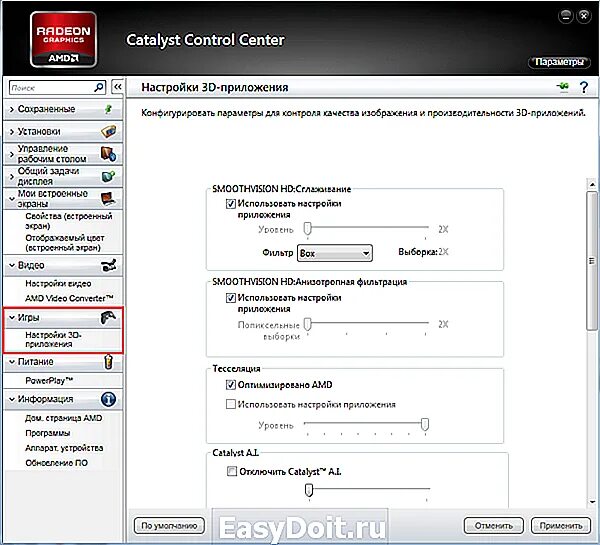Open PowerPlay settings
The height and width of the screenshot is (545, 600).
[49, 380]
